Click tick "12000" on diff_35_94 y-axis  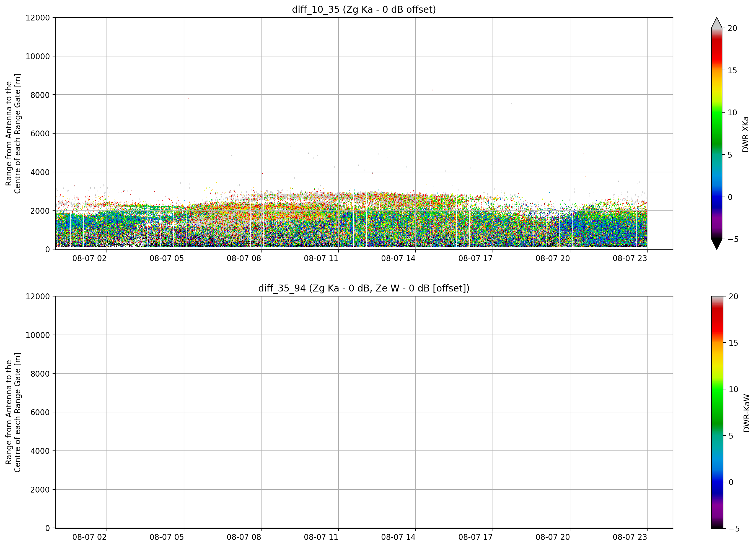click(38, 296)
